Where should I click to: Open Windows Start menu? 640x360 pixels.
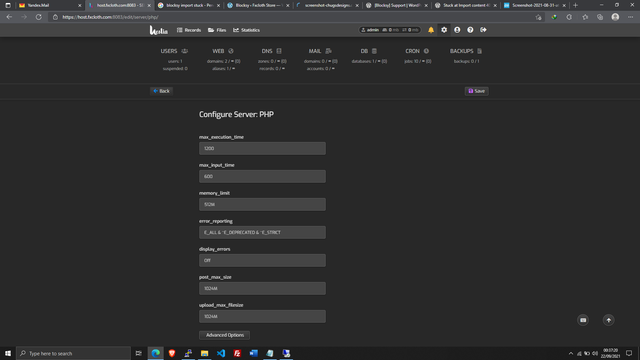click(8, 353)
